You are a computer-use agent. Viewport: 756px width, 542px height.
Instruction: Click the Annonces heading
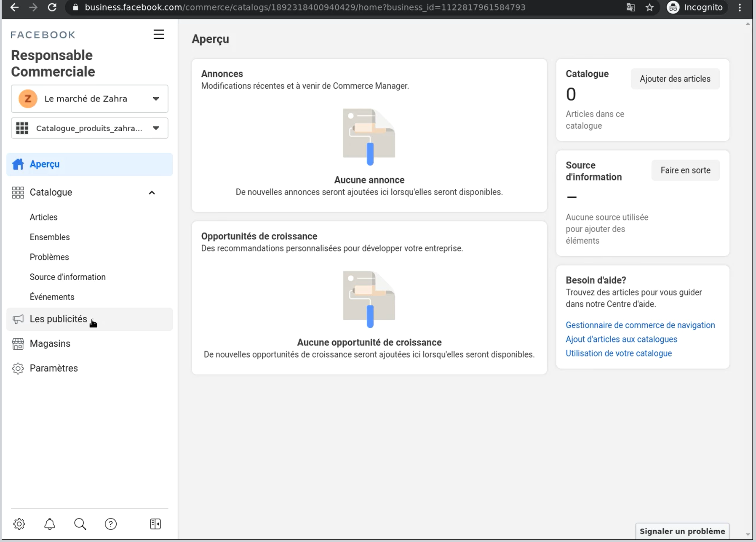(222, 74)
